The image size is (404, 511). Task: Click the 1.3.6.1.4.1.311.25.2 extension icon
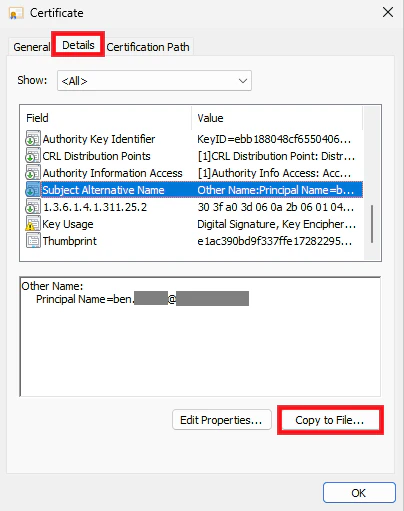[x=33, y=207]
